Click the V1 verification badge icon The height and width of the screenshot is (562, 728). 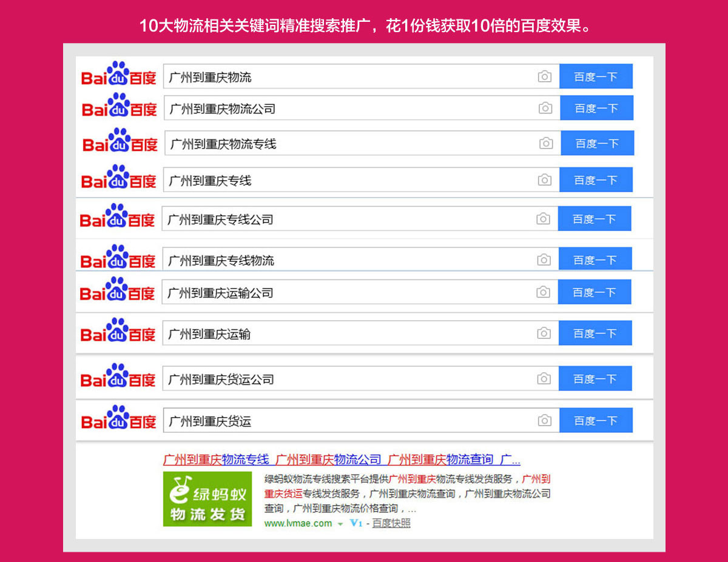coord(356,523)
